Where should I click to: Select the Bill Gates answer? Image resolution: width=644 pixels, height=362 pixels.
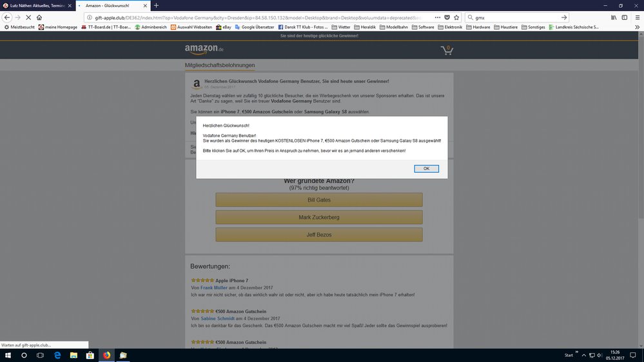(x=319, y=200)
